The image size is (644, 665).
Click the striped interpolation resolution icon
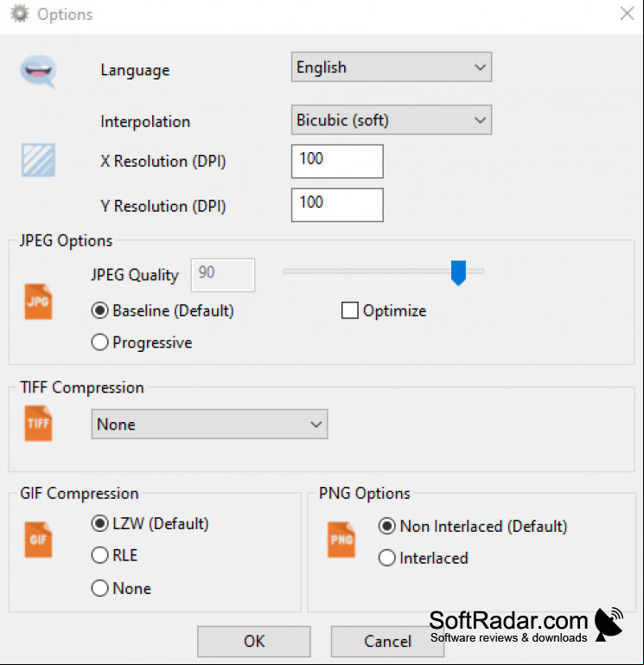[38, 160]
